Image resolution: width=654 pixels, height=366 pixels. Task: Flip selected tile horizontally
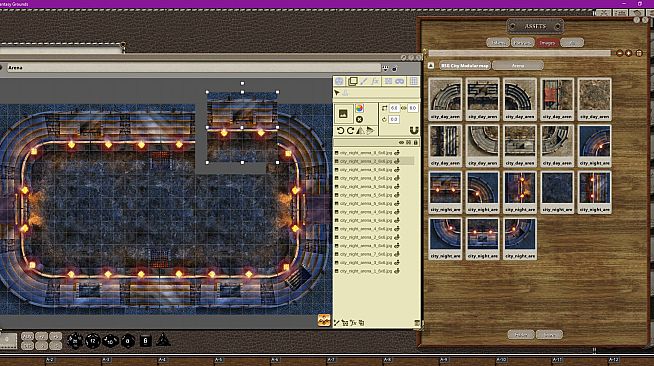pyautogui.click(x=360, y=131)
